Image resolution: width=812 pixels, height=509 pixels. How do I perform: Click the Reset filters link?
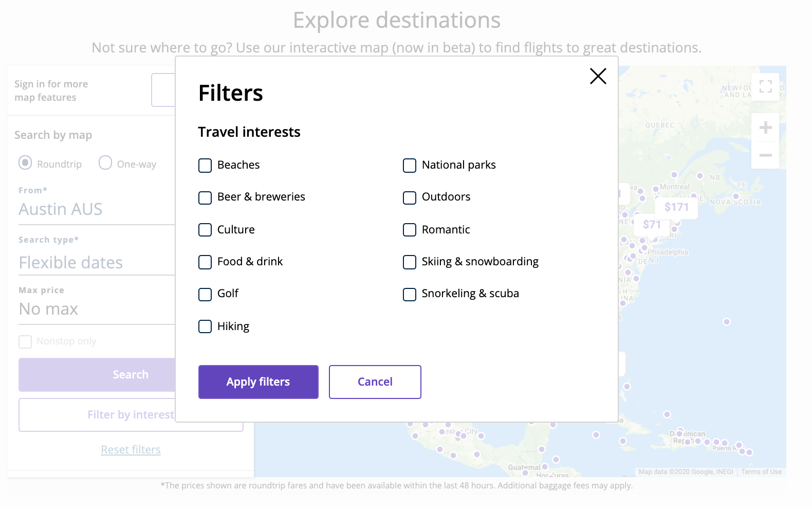pyautogui.click(x=131, y=450)
